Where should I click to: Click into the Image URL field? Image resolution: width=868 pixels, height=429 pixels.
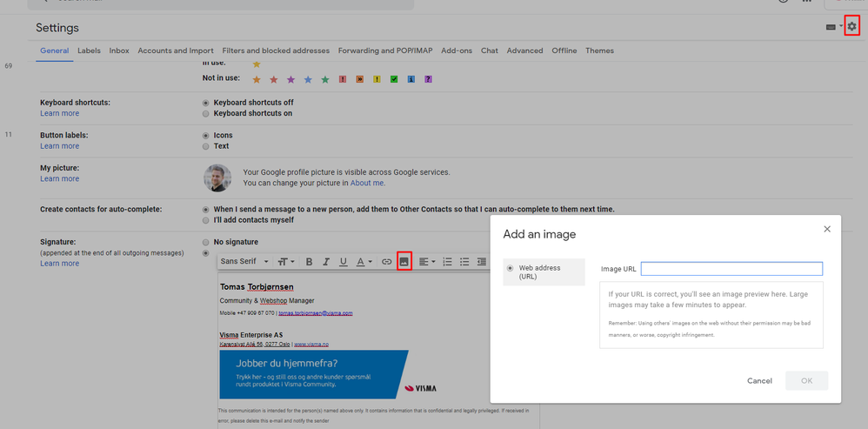(x=731, y=269)
